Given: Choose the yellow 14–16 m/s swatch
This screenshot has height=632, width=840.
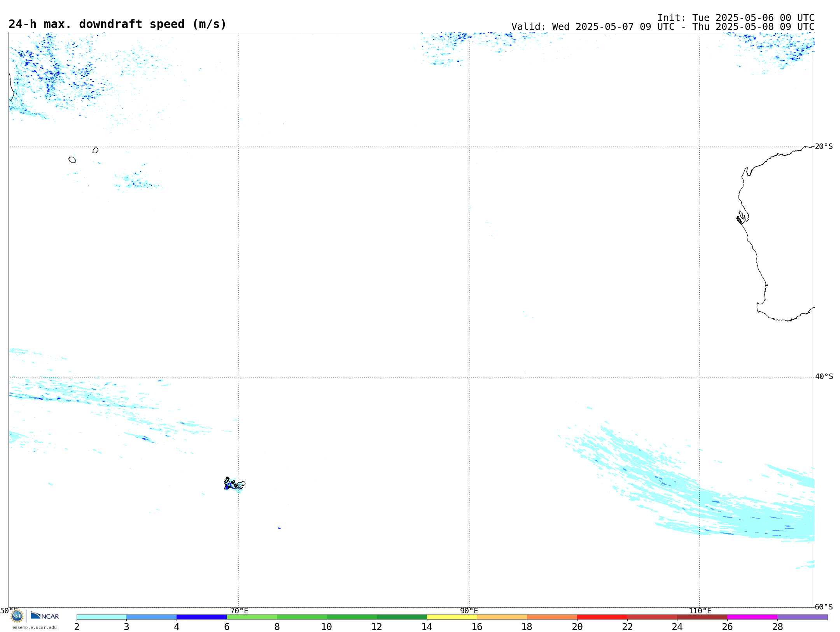Looking at the screenshot, I should pyautogui.click(x=452, y=617).
